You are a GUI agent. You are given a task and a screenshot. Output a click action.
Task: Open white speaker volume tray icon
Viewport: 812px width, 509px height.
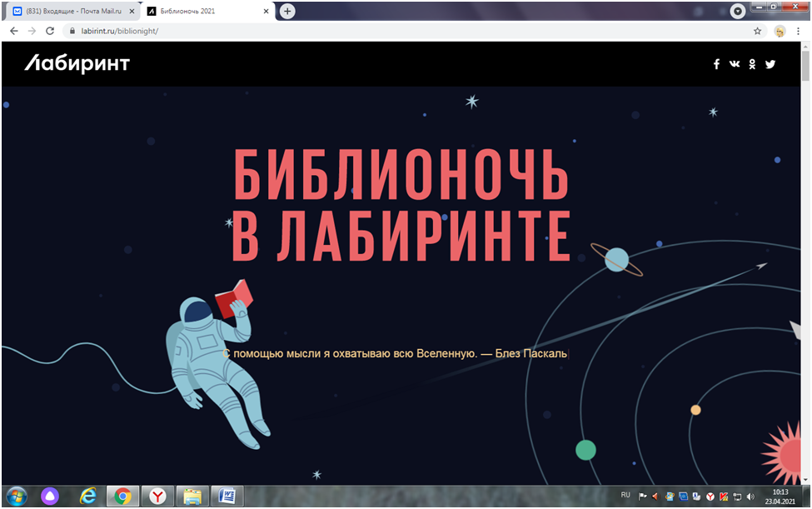[x=750, y=497]
